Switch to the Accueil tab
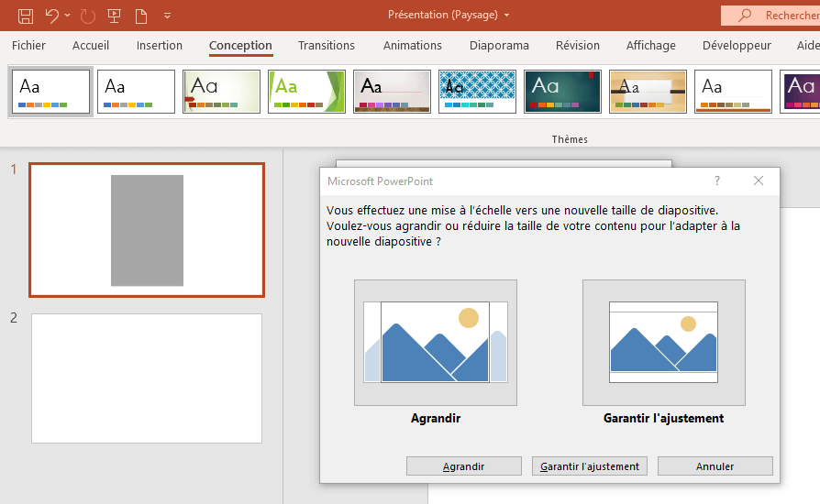 coord(91,46)
